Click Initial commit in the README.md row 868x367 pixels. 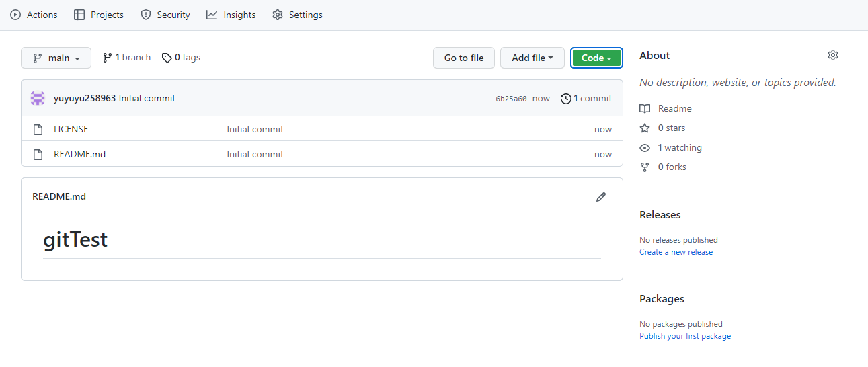[x=255, y=154]
